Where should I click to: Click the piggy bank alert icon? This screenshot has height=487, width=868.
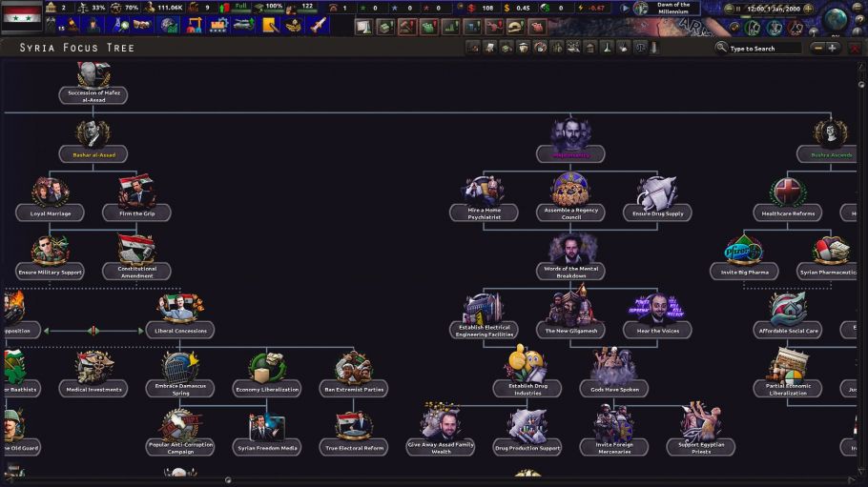pos(536,27)
